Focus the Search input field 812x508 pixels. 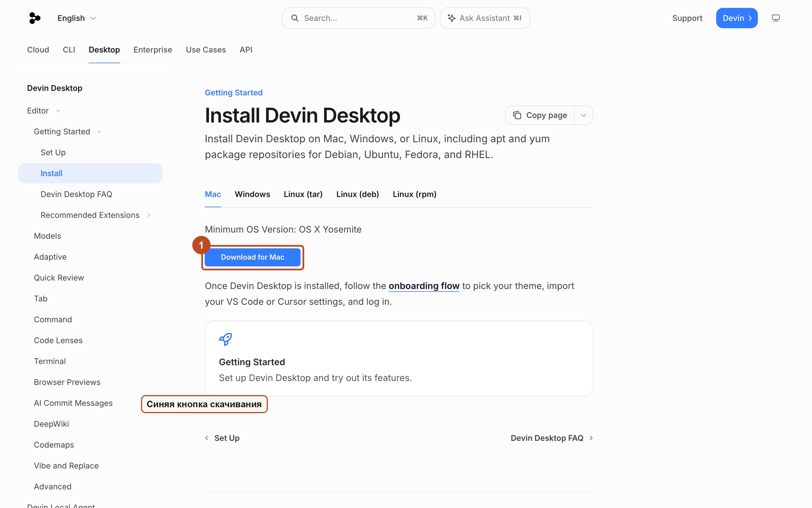tap(358, 18)
